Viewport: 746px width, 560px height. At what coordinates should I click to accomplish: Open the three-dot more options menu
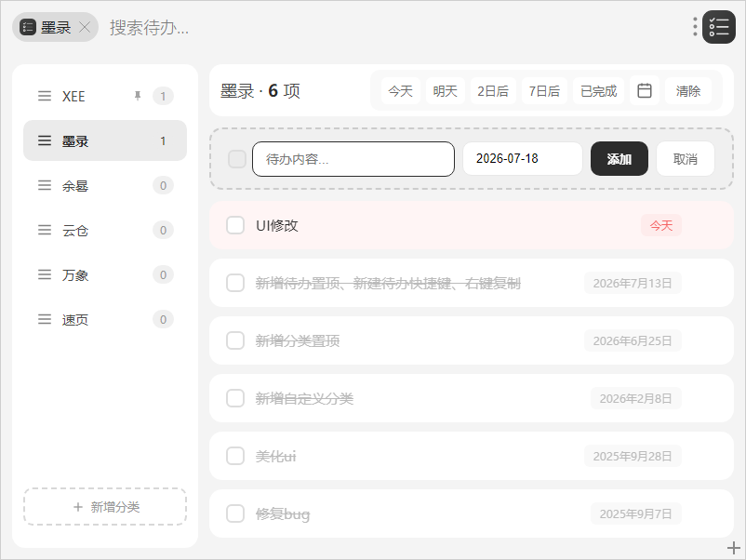coord(695,27)
